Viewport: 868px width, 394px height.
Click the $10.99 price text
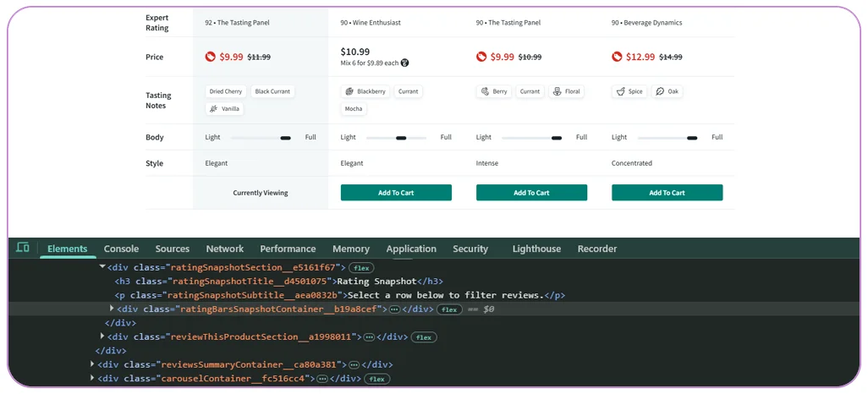[354, 52]
